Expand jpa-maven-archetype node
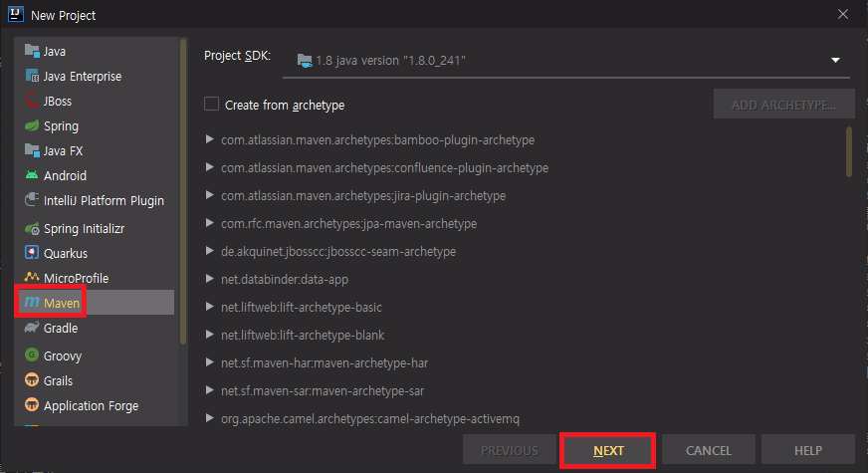The image size is (868, 473). coord(209,223)
